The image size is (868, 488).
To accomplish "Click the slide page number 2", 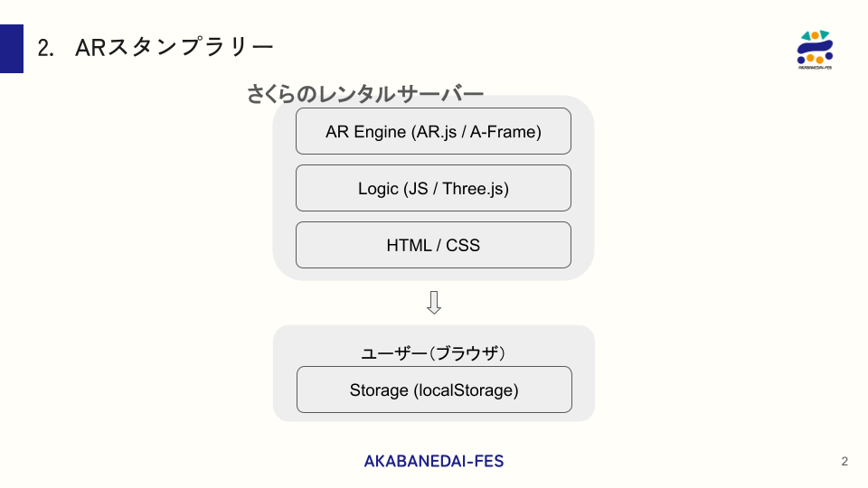I will (844, 462).
